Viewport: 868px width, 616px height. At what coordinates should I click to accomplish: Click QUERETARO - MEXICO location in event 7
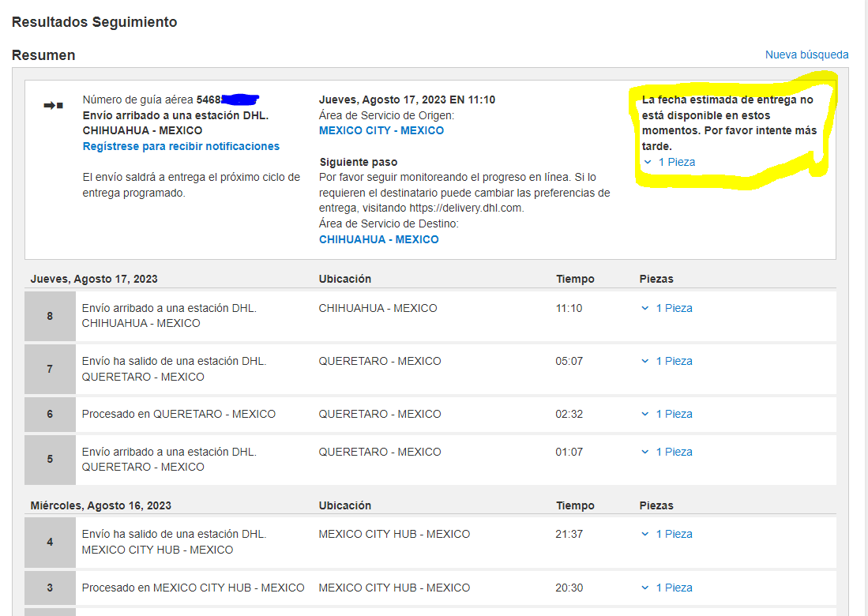tap(380, 361)
